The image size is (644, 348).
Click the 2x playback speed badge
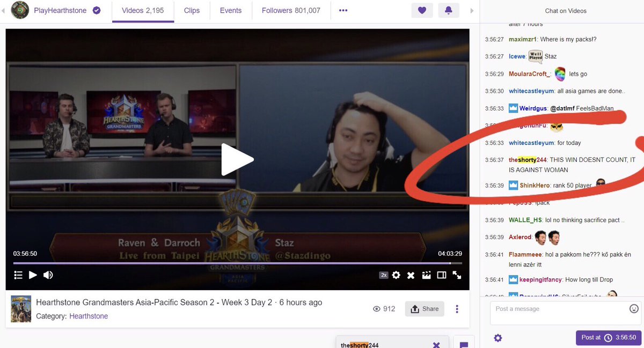point(384,275)
